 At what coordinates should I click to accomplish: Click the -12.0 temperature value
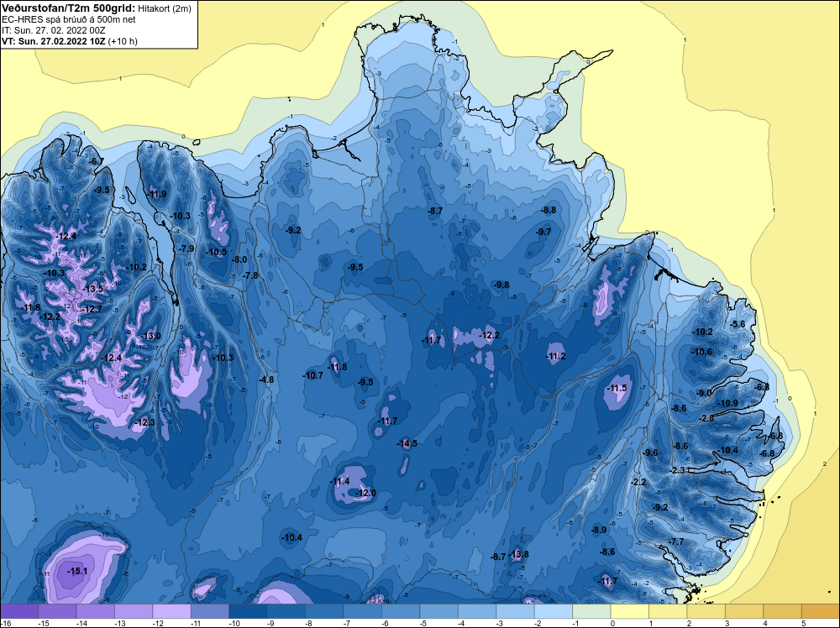click(366, 493)
